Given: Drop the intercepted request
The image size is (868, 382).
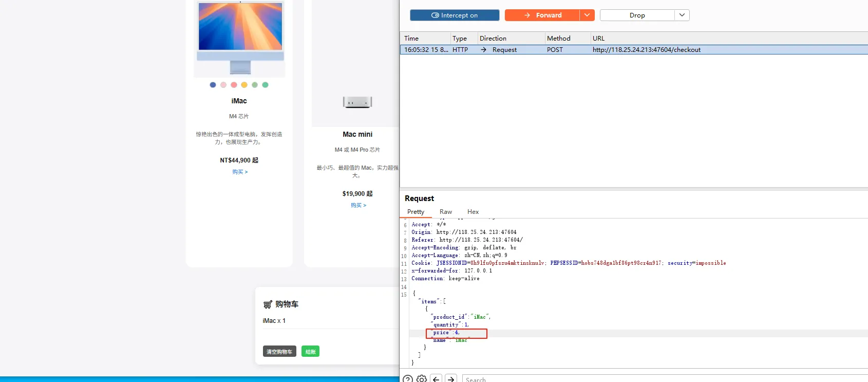Looking at the screenshot, I should 637,15.
